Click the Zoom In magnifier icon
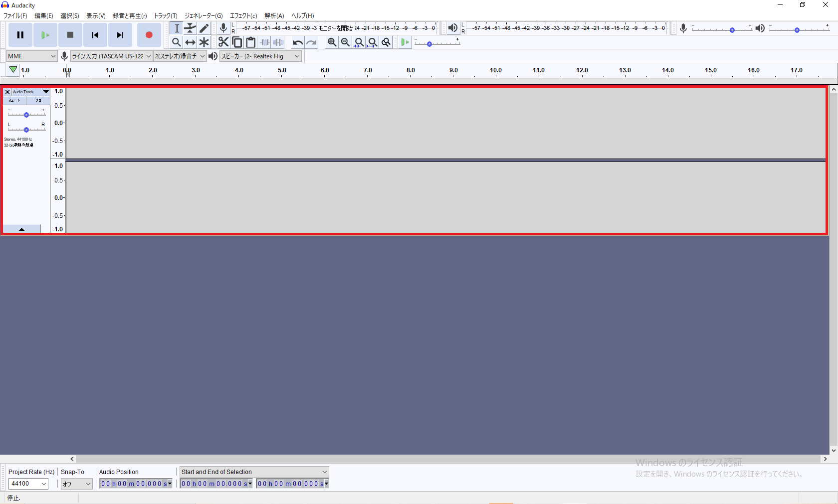This screenshot has height=504, width=838. (x=332, y=42)
